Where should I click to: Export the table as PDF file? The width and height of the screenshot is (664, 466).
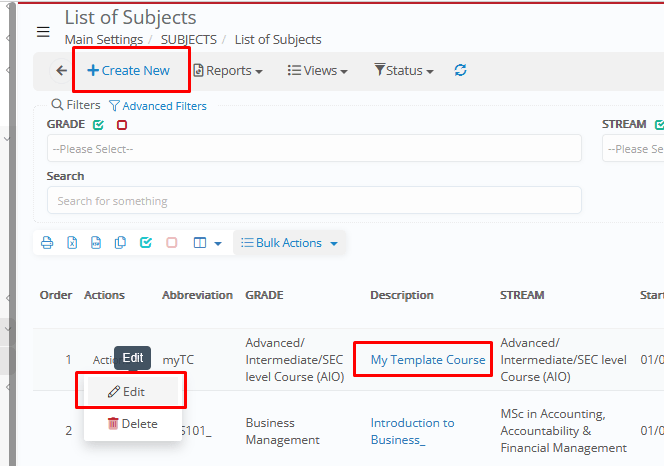coord(96,243)
